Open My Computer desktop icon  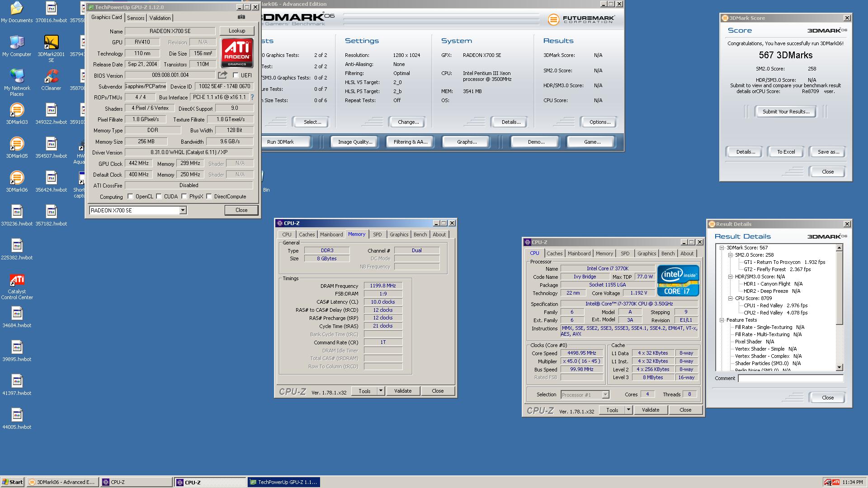click(x=17, y=46)
